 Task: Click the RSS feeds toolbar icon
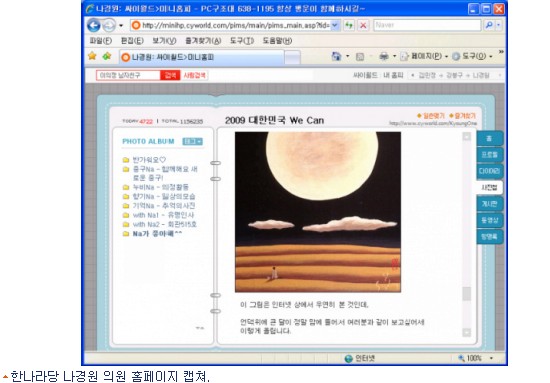360,56
